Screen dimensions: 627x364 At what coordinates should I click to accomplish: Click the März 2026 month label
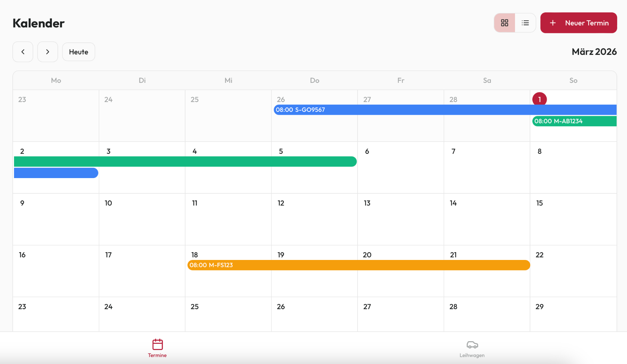[594, 52]
